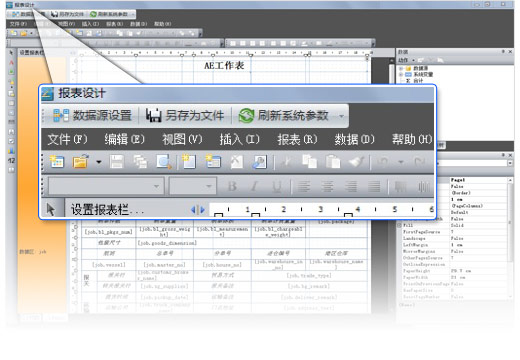This screenshot has height=360, width=520.
Task: Select the [job.master_no] field cell
Action: click(x=164, y=265)
